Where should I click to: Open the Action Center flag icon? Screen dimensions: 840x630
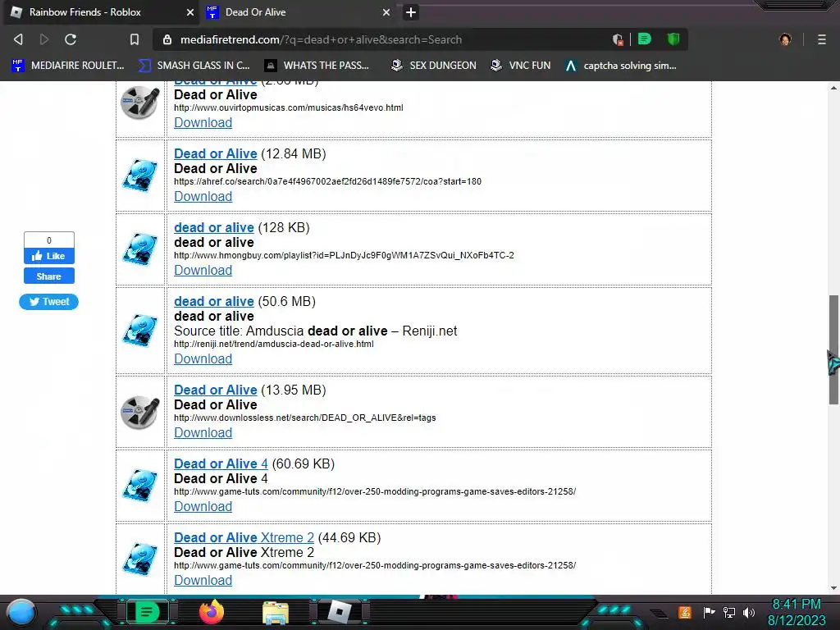click(x=710, y=612)
